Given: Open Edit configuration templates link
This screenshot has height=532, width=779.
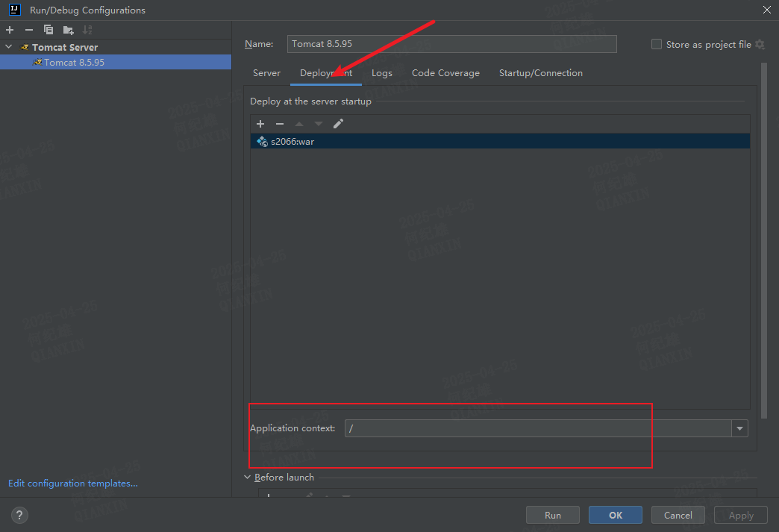Looking at the screenshot, I should [73, 484].
